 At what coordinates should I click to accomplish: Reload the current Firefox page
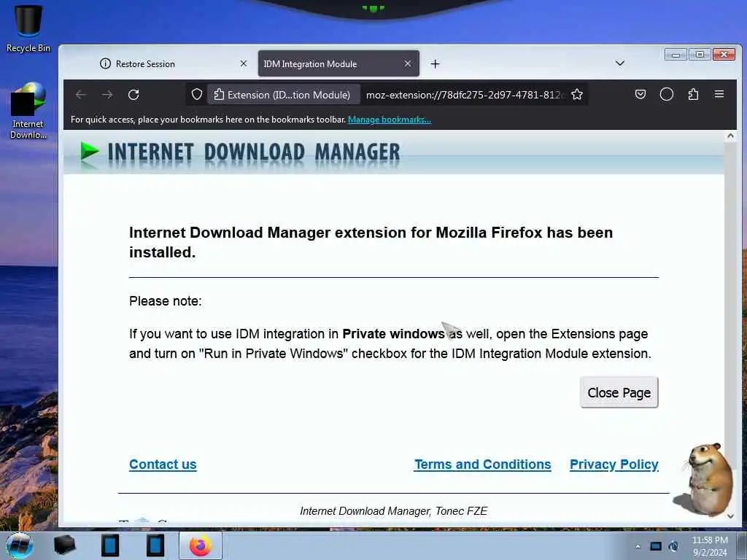click(133, 95)
